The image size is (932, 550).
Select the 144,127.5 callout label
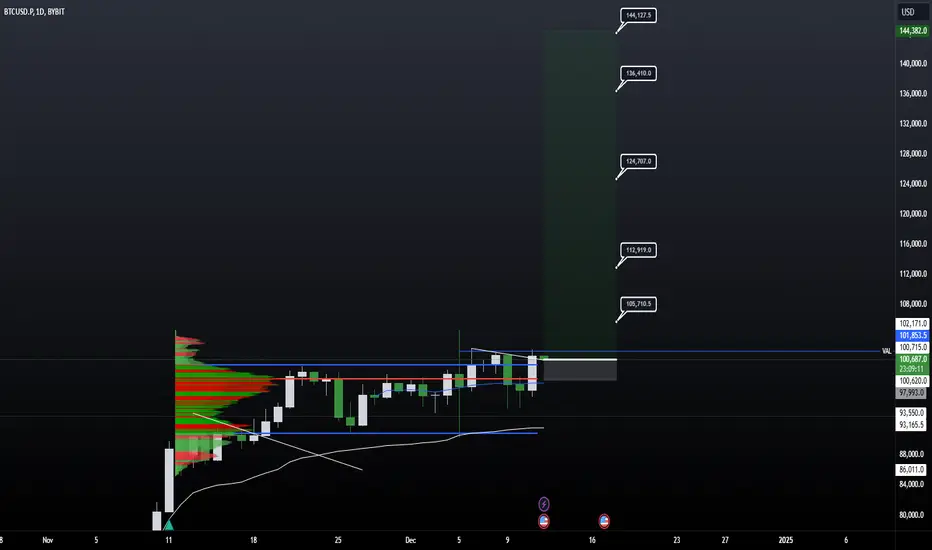point(638,15)
